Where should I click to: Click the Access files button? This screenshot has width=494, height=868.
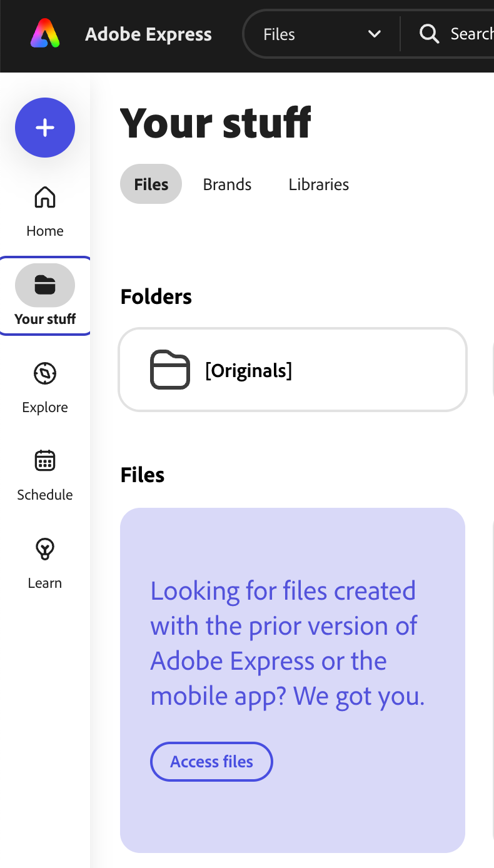click(x=211, y=762)
